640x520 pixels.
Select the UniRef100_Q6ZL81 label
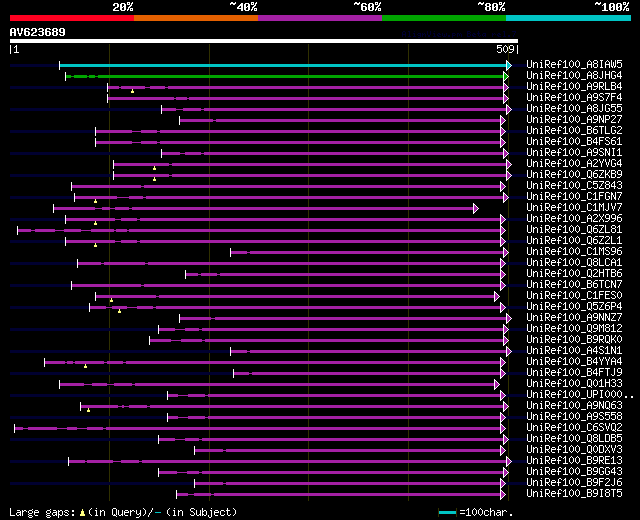coord(574,230)
